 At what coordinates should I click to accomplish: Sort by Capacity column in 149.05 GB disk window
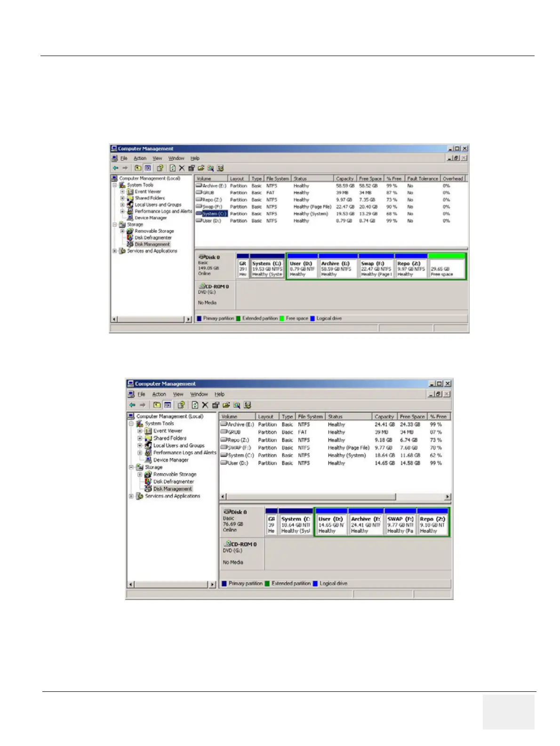[344, 178]
